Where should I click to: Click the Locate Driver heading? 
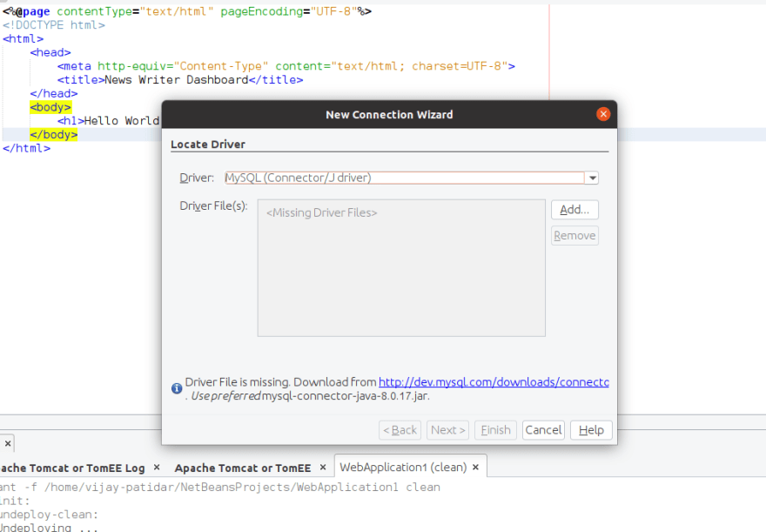[x=208, y=145]
